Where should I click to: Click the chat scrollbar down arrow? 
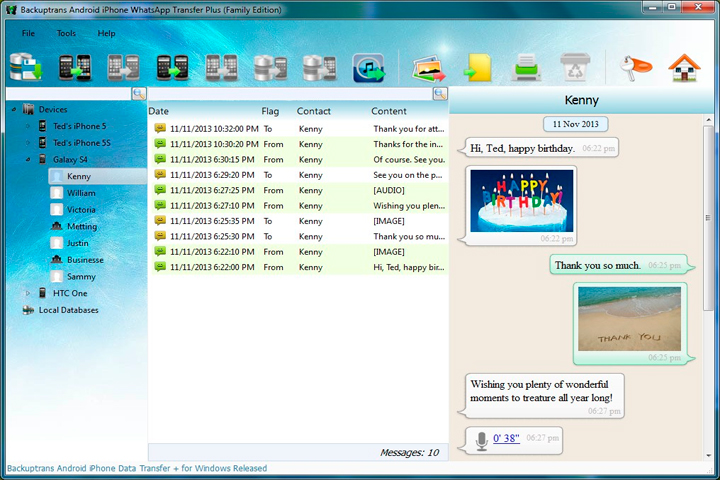click(709, 455)
